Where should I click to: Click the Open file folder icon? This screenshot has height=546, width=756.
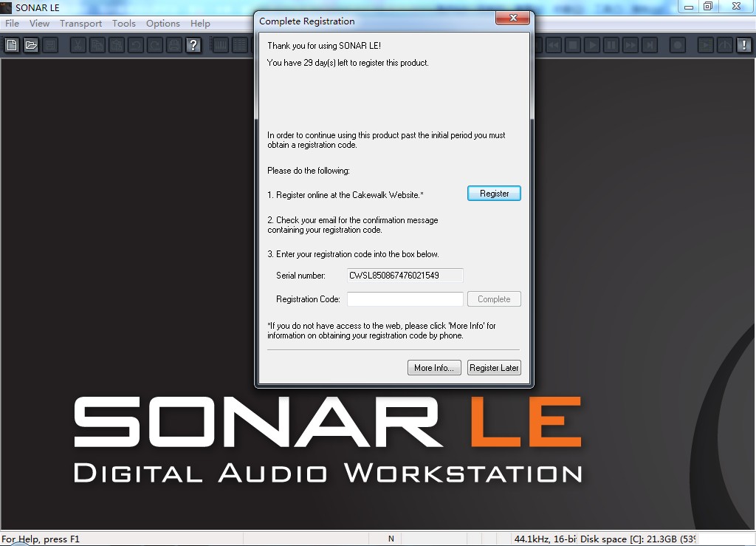(x=31, y=45)
